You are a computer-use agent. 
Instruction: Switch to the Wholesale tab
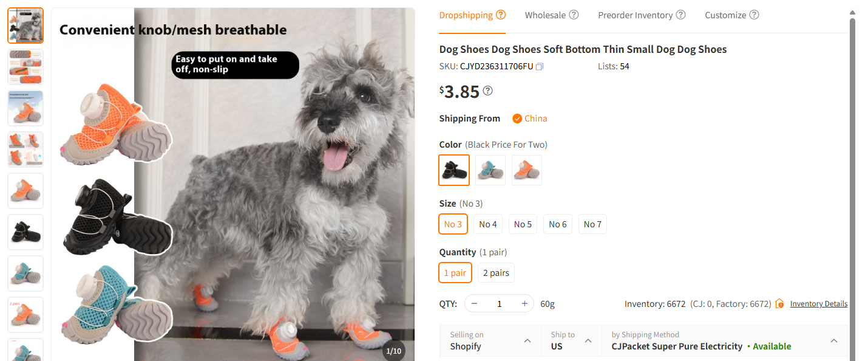tap(546, 14)
